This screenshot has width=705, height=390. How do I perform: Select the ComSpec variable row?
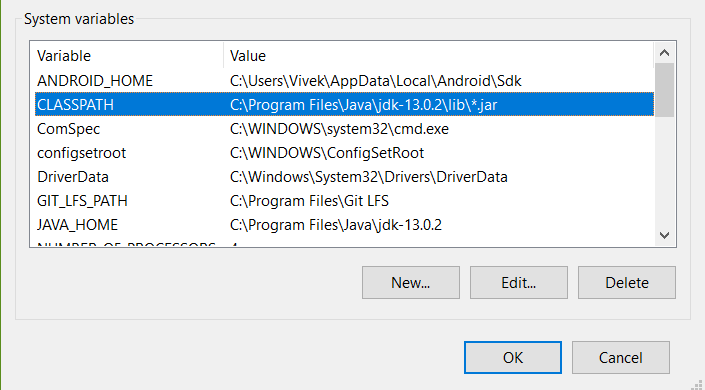pos(344,129)
